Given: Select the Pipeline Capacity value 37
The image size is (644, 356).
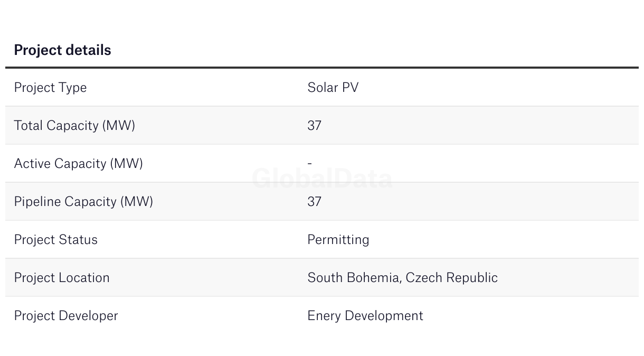Looking at the screenshot, I should pyautogui.click(x=314, y=202).
